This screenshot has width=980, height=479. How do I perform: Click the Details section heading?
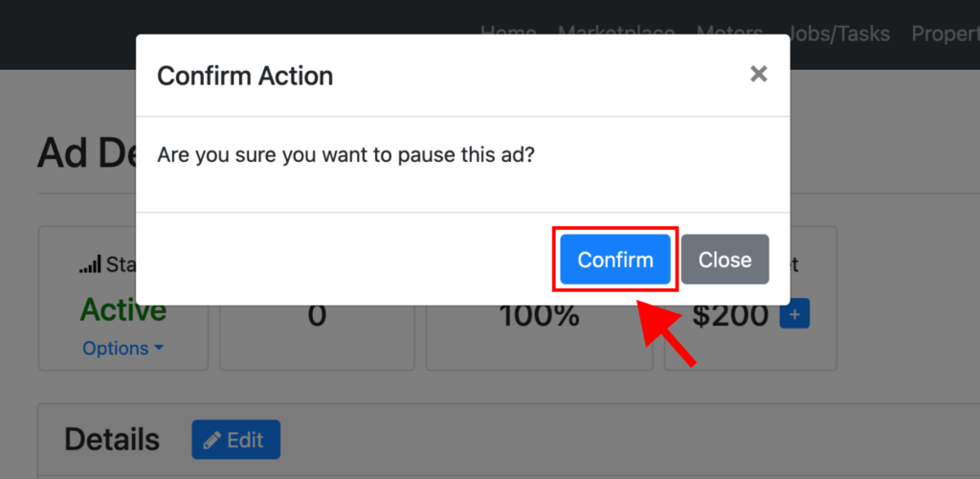(112, 440)
